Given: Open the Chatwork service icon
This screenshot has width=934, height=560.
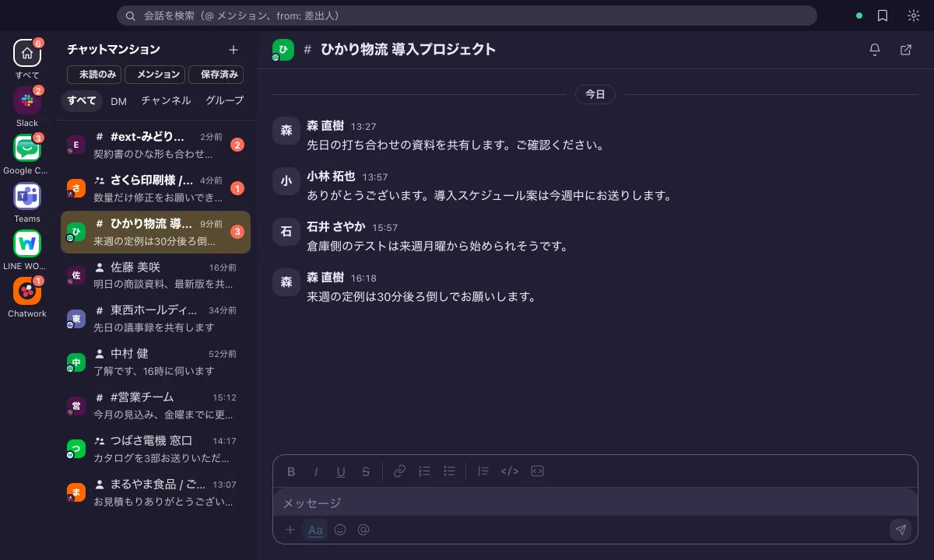Looking at the screenshot, I should pos(27,291).
